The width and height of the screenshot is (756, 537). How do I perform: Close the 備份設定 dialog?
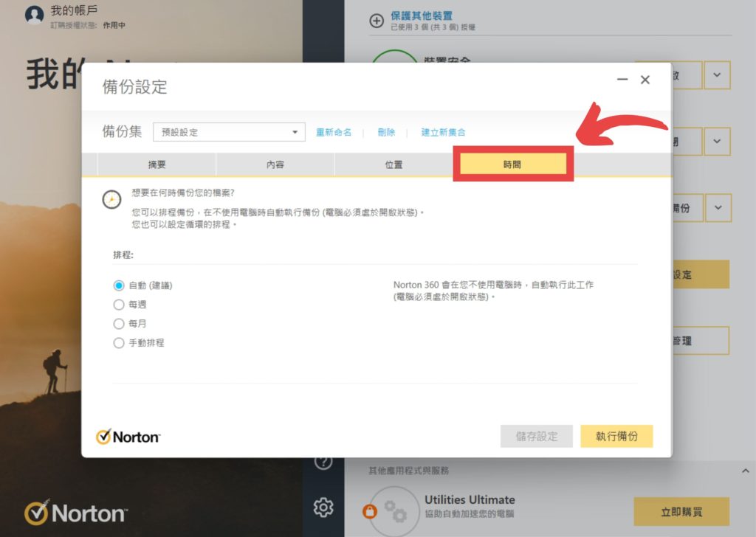[645, 80]
